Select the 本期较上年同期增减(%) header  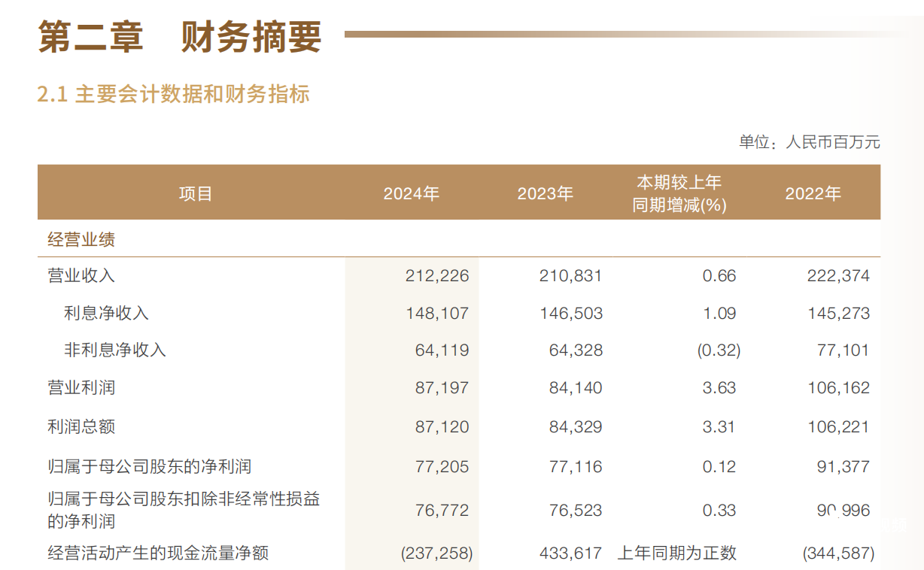(679, 193)
